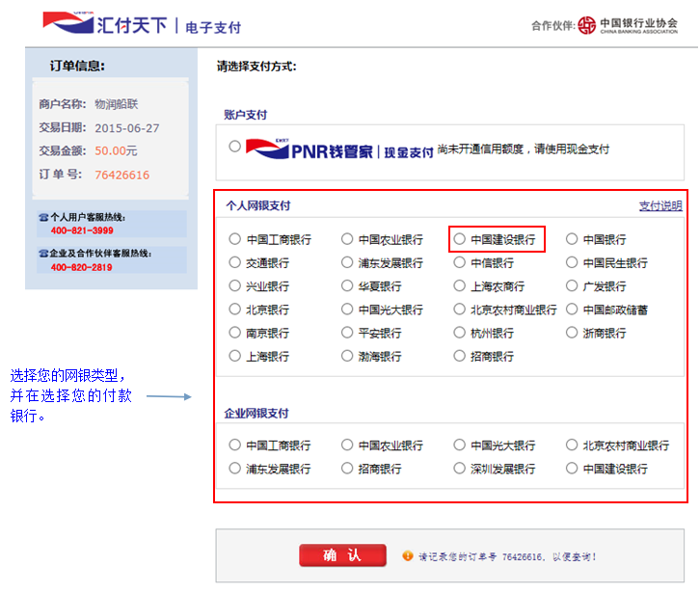The width and height of the screenshot is (700, 593).
Task: Click the transaction date 2015-06-27
Action: click(126, 128)
